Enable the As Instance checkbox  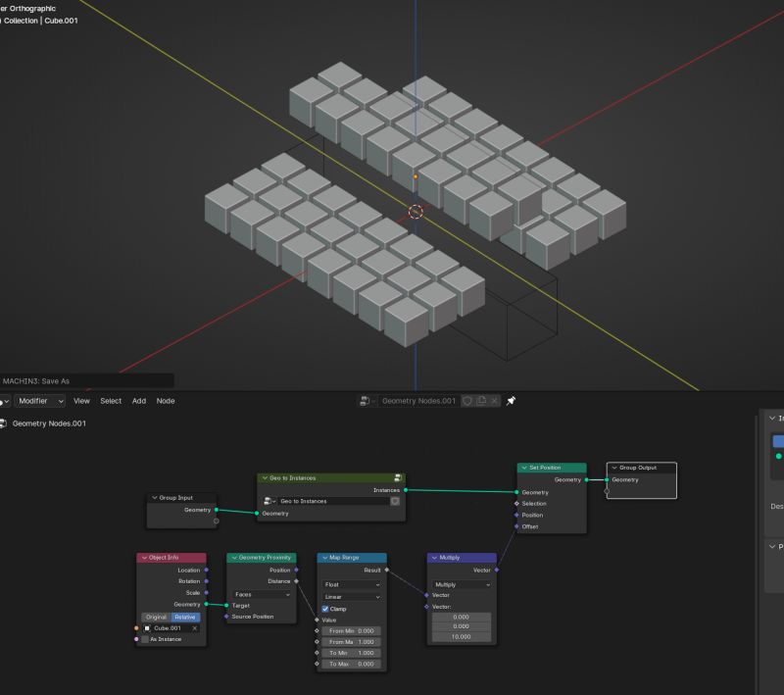pos(144,640)
